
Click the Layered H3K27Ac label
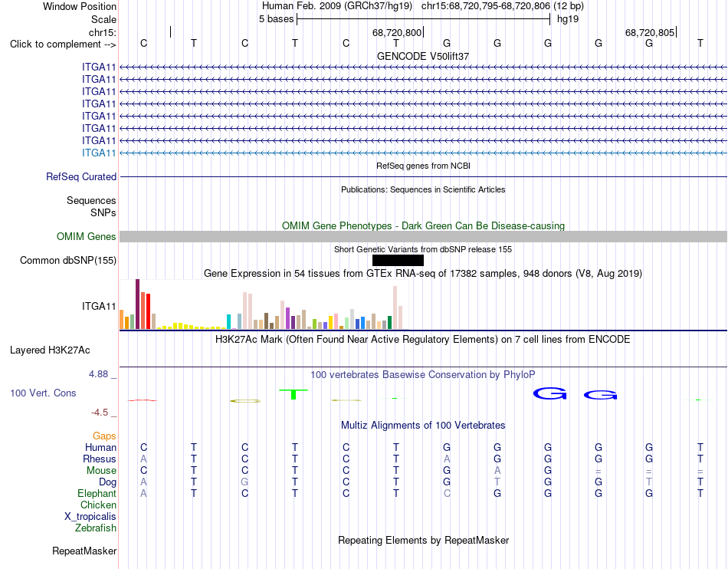[x=50, y=350]
